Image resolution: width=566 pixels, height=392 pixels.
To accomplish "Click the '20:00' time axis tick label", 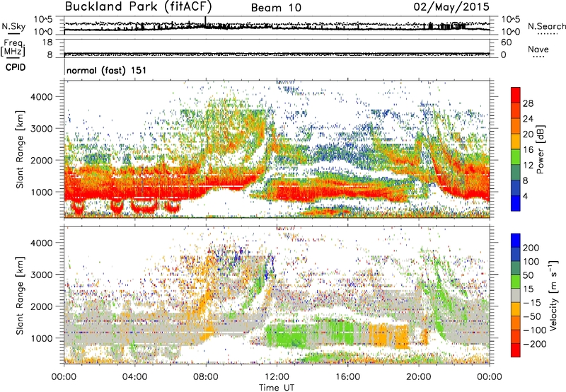I will point(419,377).
